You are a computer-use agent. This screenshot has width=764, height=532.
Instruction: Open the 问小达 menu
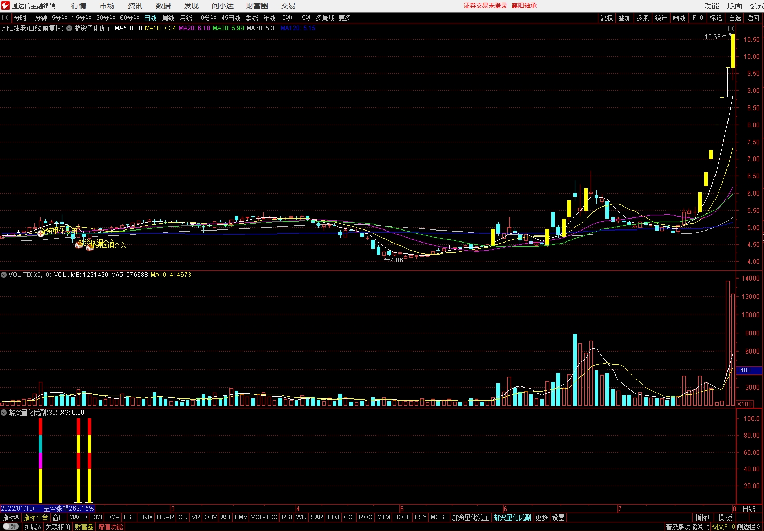(223, 6)
